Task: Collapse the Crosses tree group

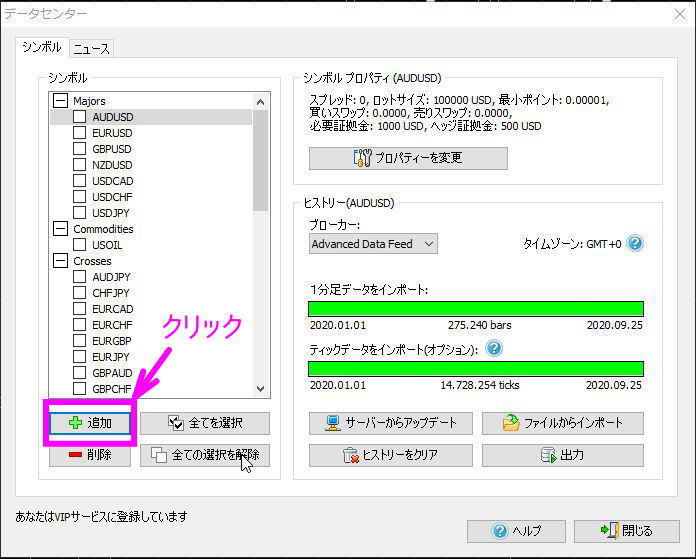Action: 60,261
